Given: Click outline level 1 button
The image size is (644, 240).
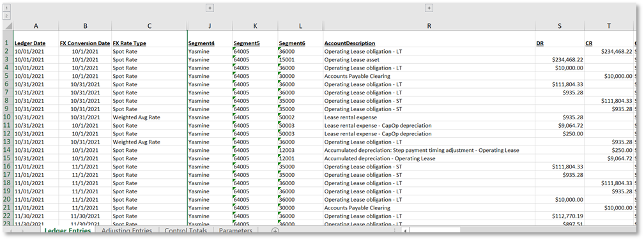Looking at the screenshot, I should (6, 8).
